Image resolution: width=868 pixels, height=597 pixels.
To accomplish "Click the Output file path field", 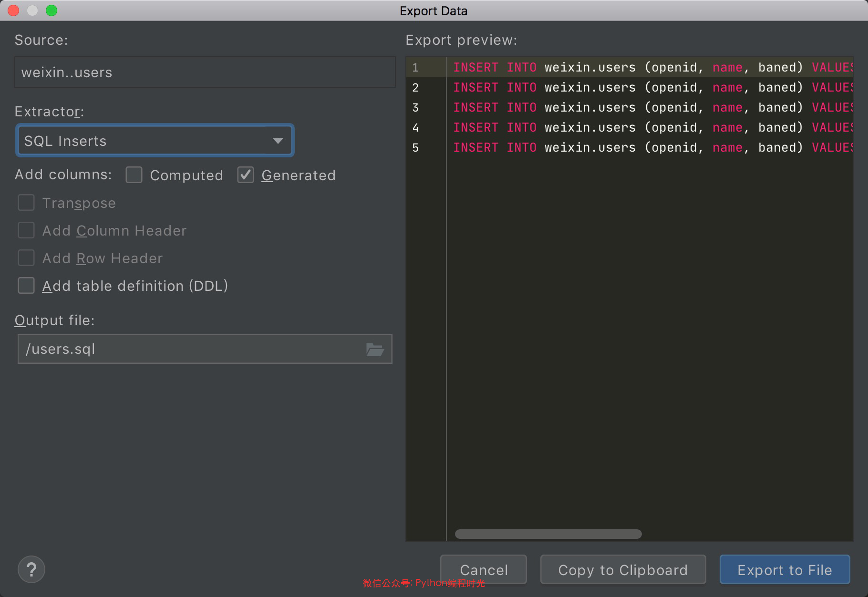I will [x=191, y=350].
